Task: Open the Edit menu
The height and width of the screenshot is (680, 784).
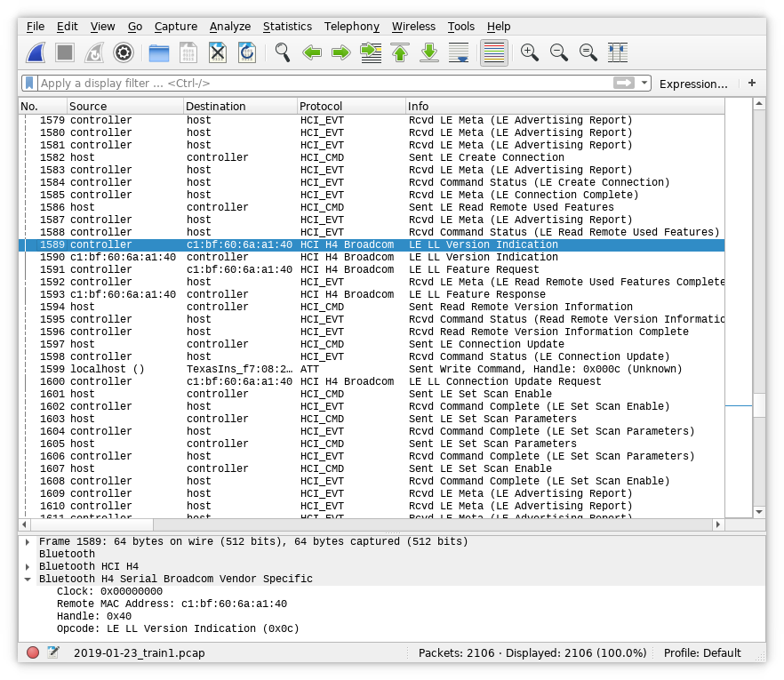Action: point(67,27)
